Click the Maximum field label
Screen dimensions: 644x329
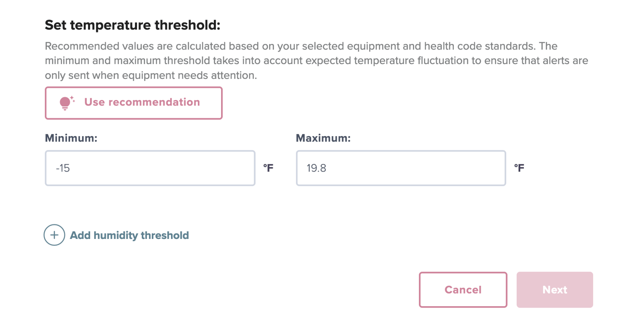tap(323, 138)
